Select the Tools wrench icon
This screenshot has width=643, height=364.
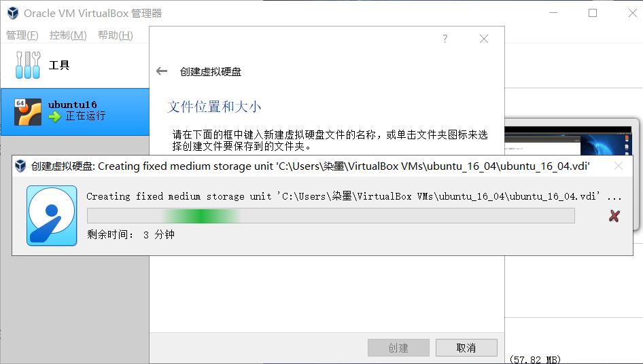tap(27, 65)
